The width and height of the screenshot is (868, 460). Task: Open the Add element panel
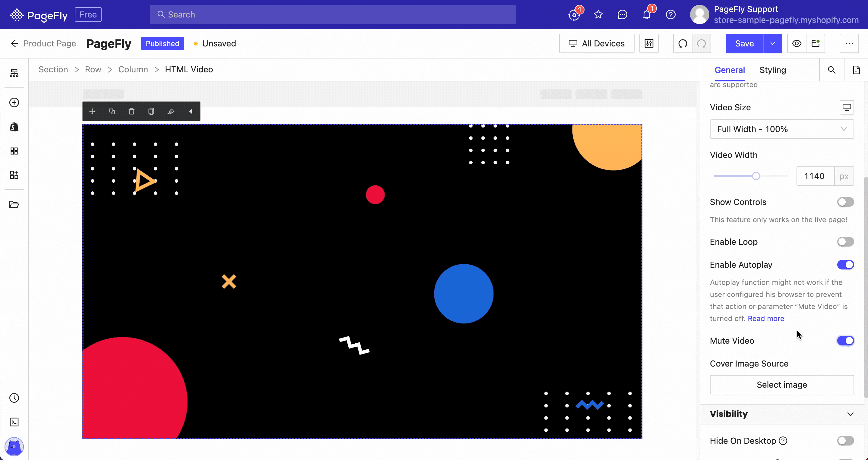[x=14, y=102]
